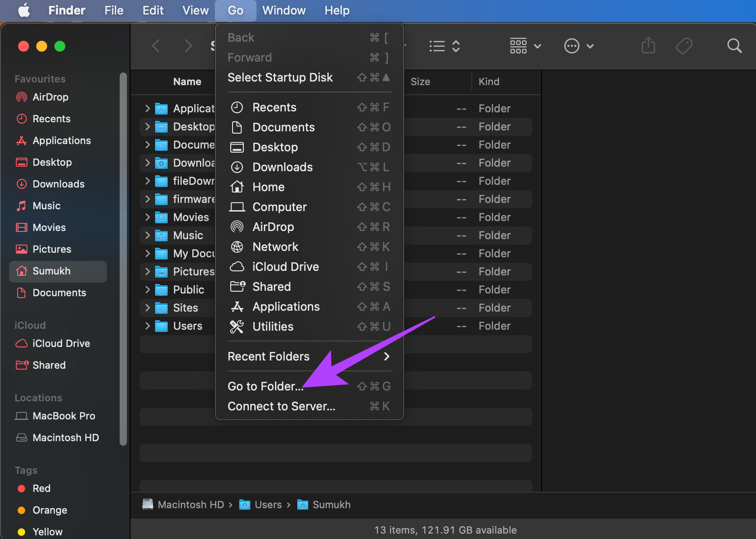Click the sidebar vertical scrollbar
The image size is (756, 539).
tap(123, 258)
